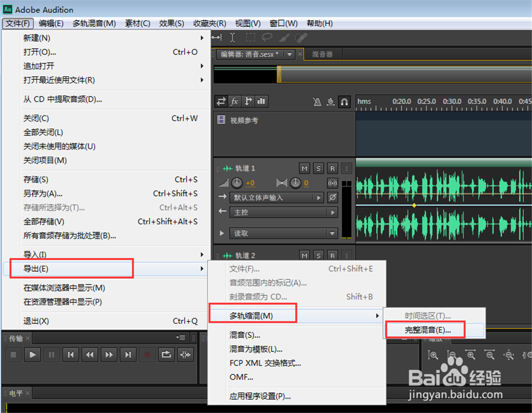
Task: Toggle monitor input on 轨道 1
Action: (x=346, y=168)
